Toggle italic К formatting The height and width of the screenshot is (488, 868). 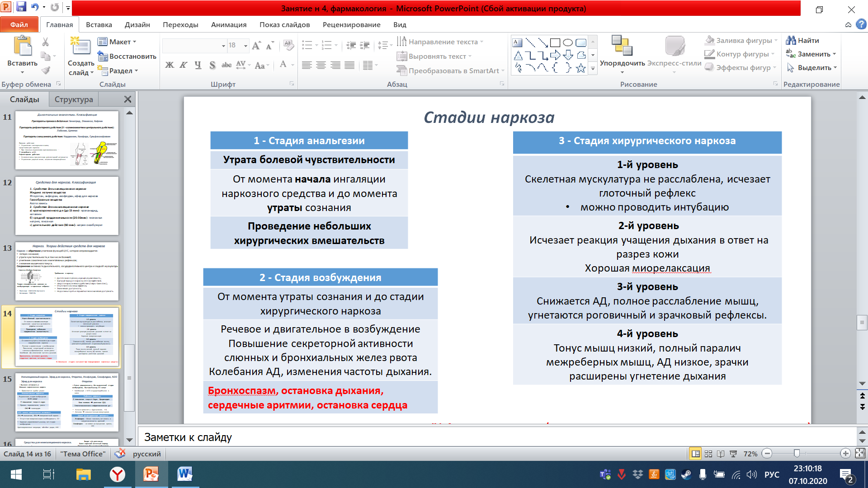click(x=184, y=65)
